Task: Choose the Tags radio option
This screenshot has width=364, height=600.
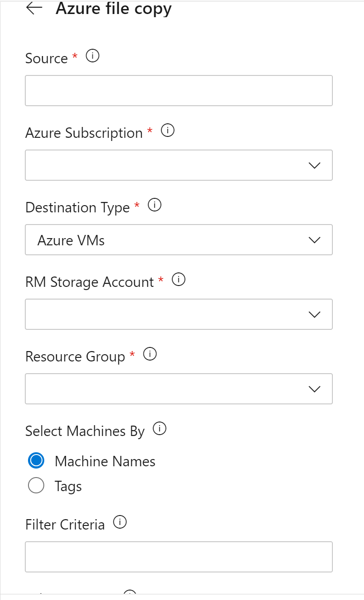Action: [36, 486]
